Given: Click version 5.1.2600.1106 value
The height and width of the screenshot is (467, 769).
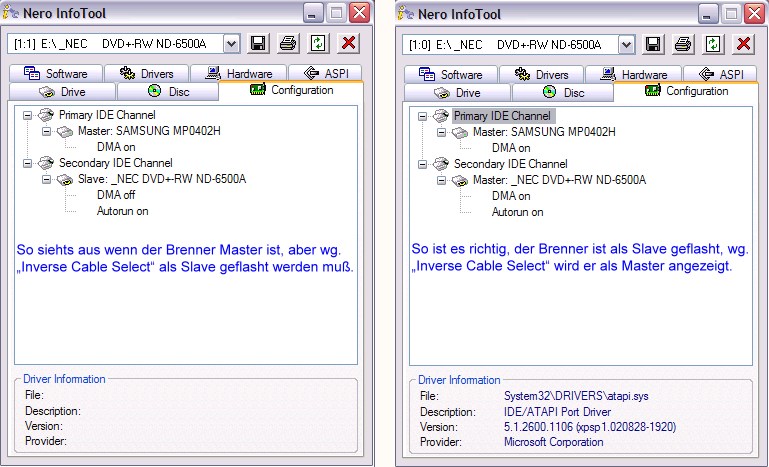Looking at the screenshot, I should [590, 427].
